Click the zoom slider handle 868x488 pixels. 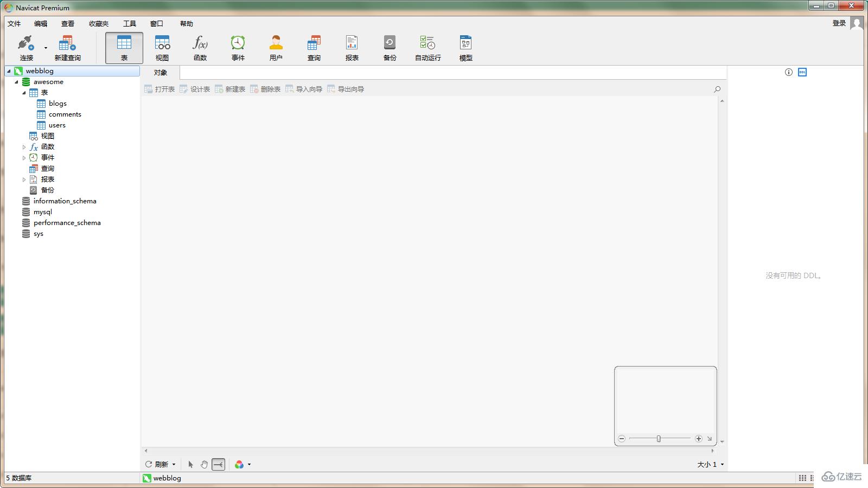(x=659, y=439)
